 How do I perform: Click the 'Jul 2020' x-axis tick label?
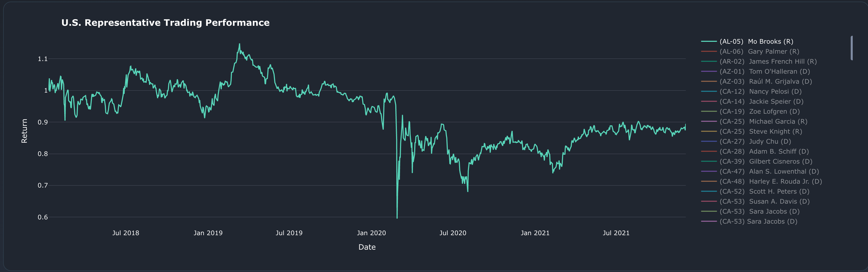click(453, 233)
